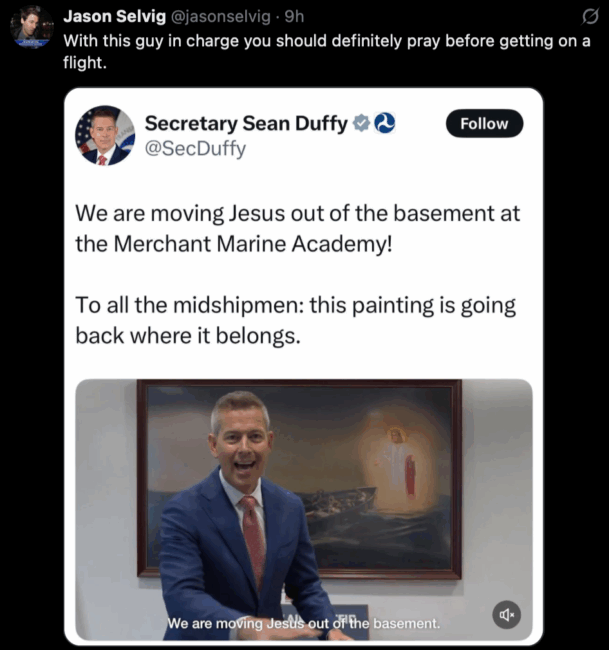
Task: Visit the @jasonselvig handle
Action: tap(220, 17)
